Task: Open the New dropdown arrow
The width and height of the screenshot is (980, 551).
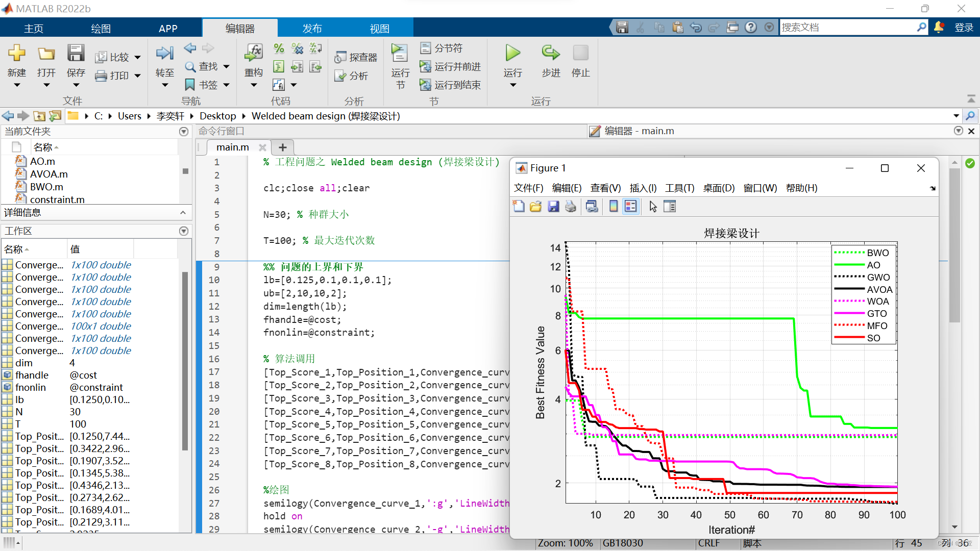Action: pos(17,85)
